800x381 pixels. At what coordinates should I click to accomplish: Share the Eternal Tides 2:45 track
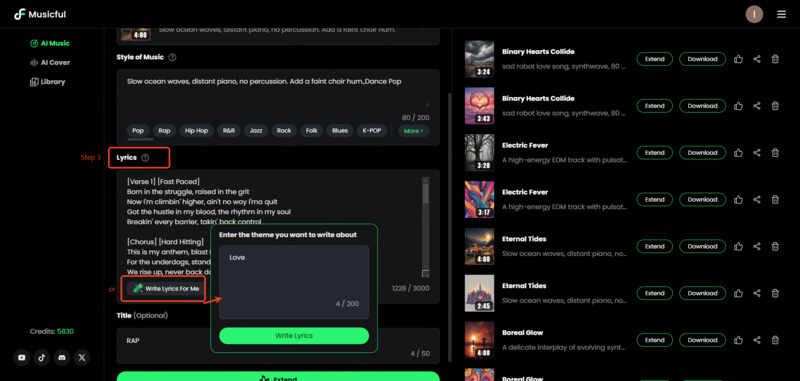(x=757, y=293)
